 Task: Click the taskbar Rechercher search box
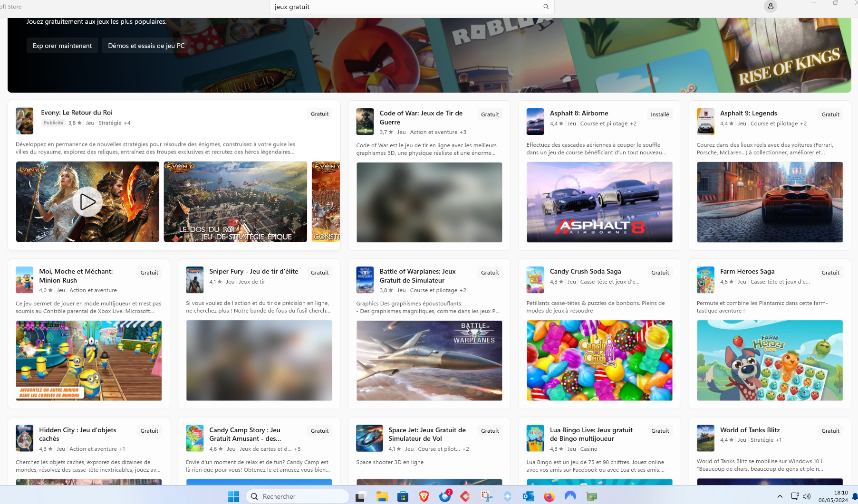click(x=298, y=496)
